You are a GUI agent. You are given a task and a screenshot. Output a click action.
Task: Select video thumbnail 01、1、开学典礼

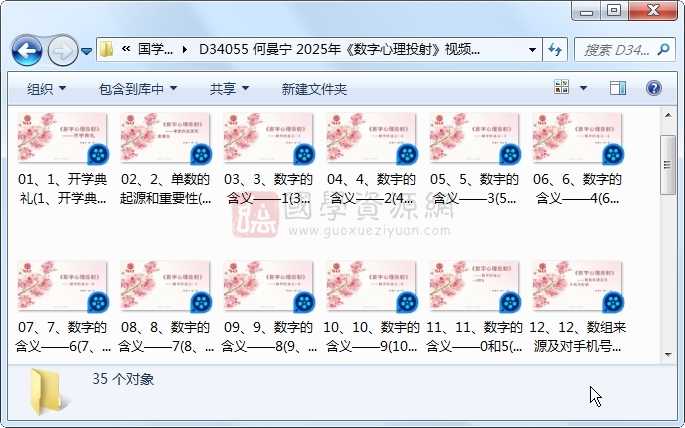point(62,138)
